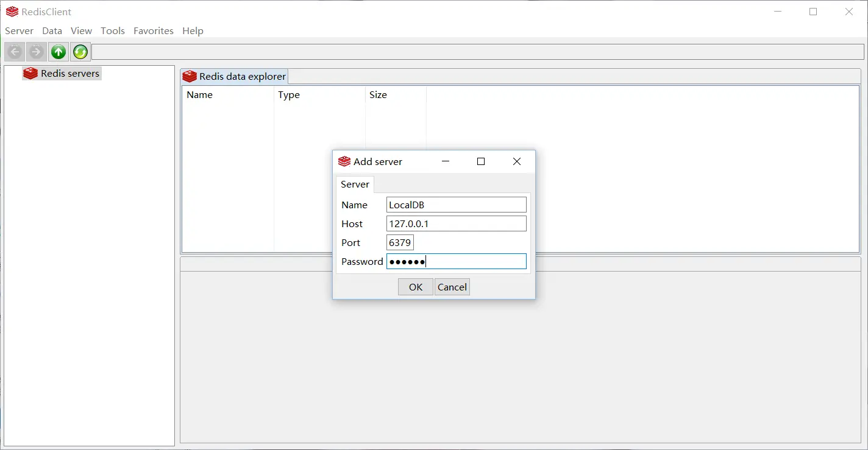This screenshot has height=450, width=868.
Task: Open the View menu
Action: 81,30
